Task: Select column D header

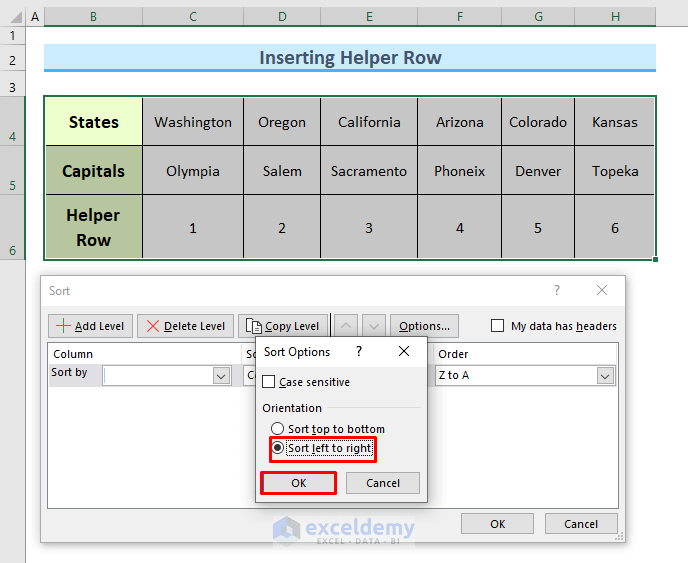Action: click(282, 17)
